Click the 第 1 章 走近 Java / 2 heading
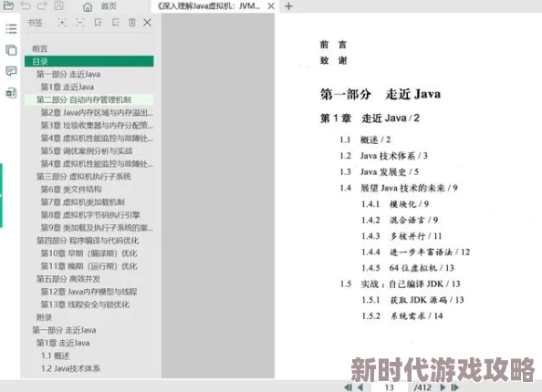Image resolution: width=542 pixels, height=392 pixels. pyautogui.click(x=370, y=119)
